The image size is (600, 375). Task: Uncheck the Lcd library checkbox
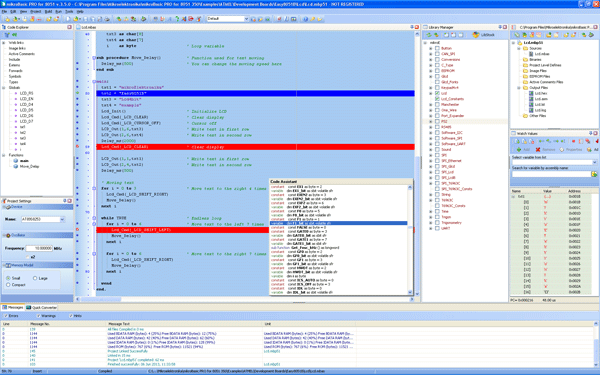437,93
